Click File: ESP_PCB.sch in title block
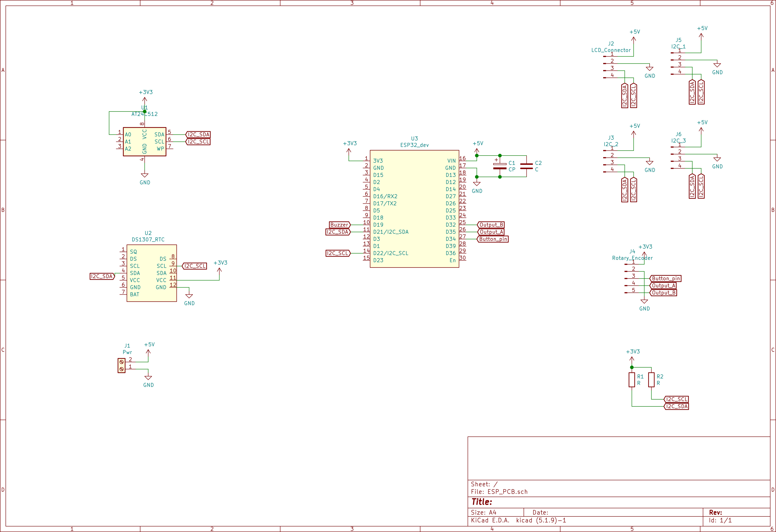This screenshot has width=776, height=532. (499, 492)
